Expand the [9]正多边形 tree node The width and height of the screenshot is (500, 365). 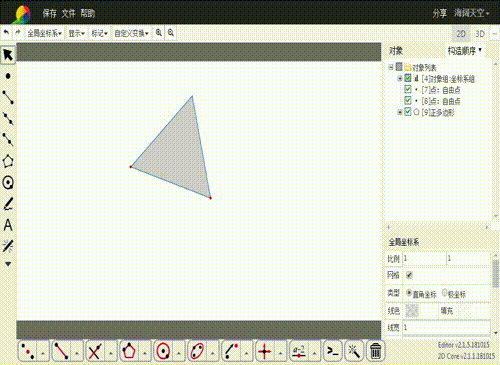[x=399, y=112]
